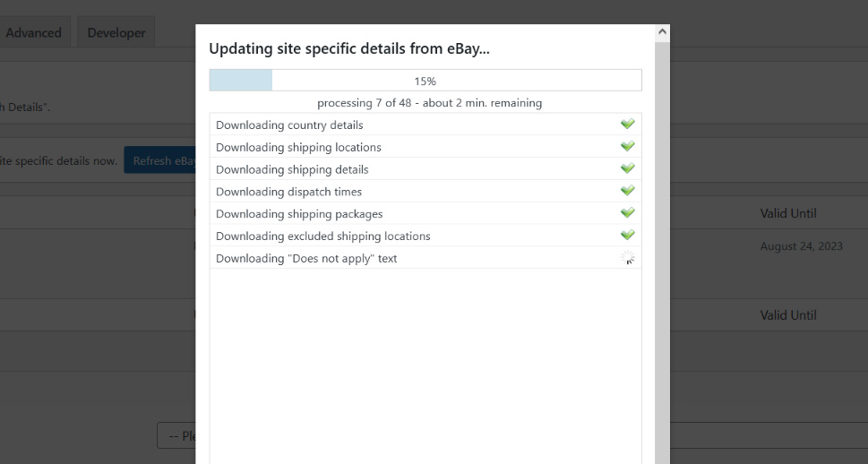The height and width of the screenshot is (464, 868).
Task: Select the Downloading shipping packages row
Action: [425, 213]
